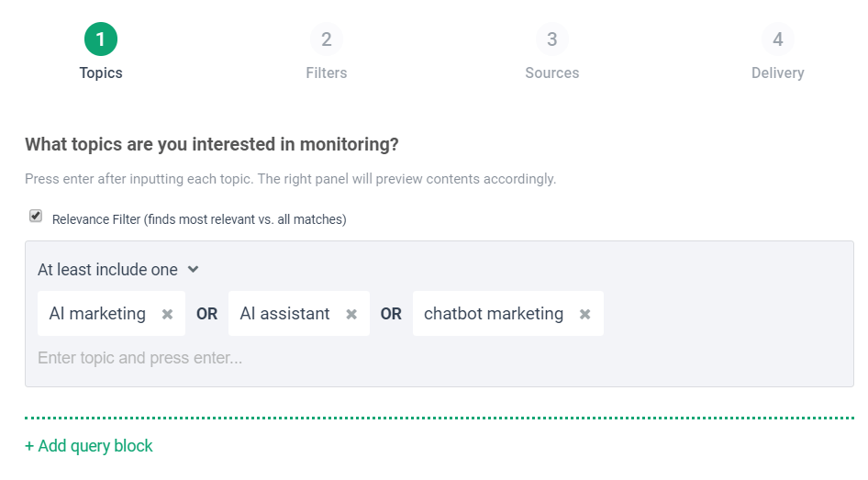Click Add query block link
868x480 pixels.
pos(89,446)
